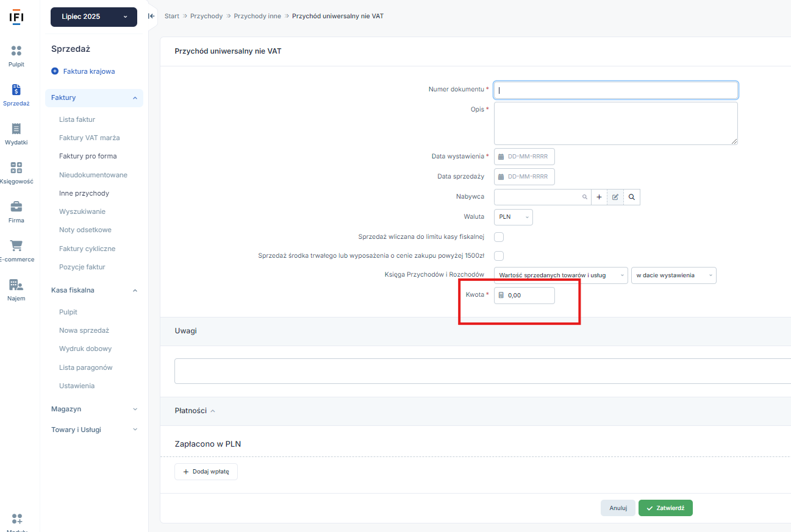Screen dimensions: 791x532
Task: Focus the Nabywca search field
Action: pyautogui.click(x=542, y=197)
